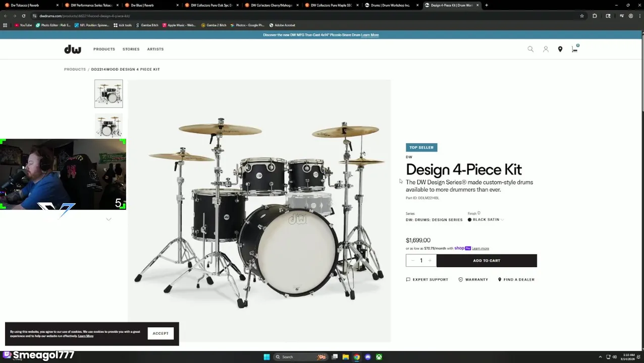Open the site search magnifier icon
The width and height of the screenshot is (644, 363).
[x=530, y=49]
